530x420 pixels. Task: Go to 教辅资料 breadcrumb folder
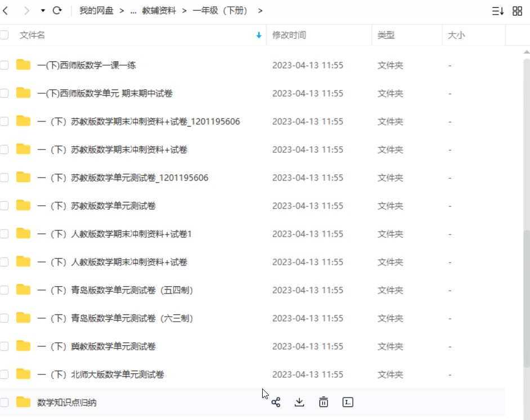point(159,11)
